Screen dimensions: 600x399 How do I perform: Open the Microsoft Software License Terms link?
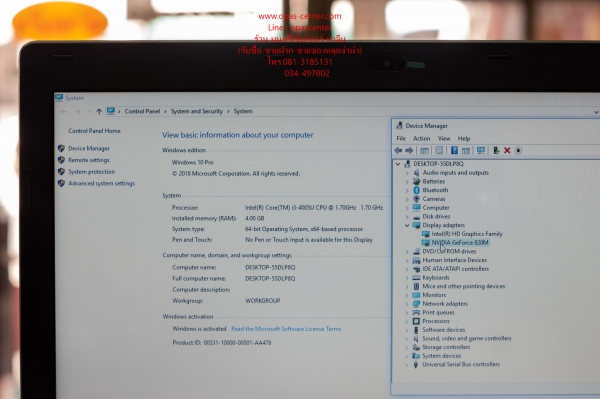click(286, 329)
